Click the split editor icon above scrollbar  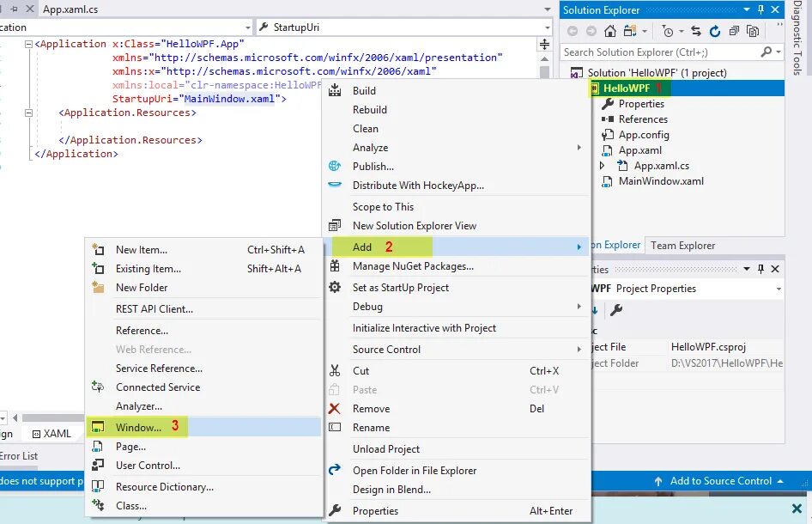544,44
